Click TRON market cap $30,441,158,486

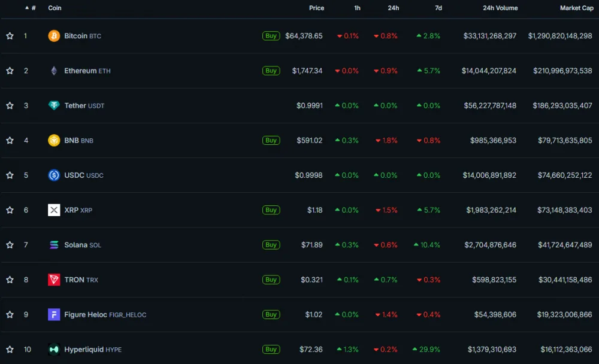pyautogui.click(x=565, y=280)
